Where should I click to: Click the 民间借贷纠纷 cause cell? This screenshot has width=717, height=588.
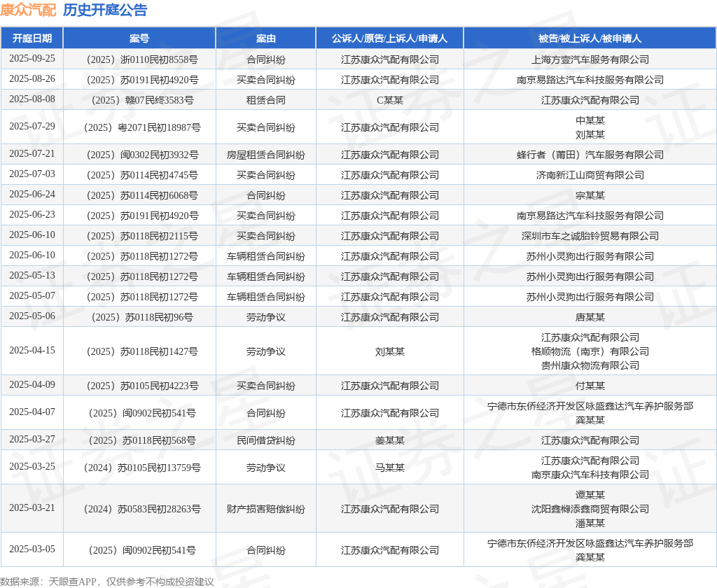(x=265, y=440)
